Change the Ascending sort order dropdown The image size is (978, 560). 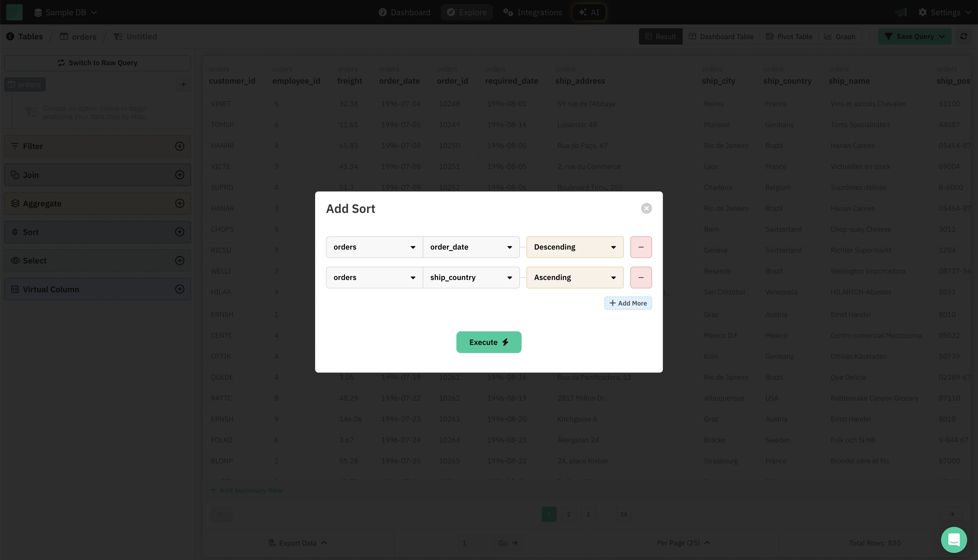(575, 277)
